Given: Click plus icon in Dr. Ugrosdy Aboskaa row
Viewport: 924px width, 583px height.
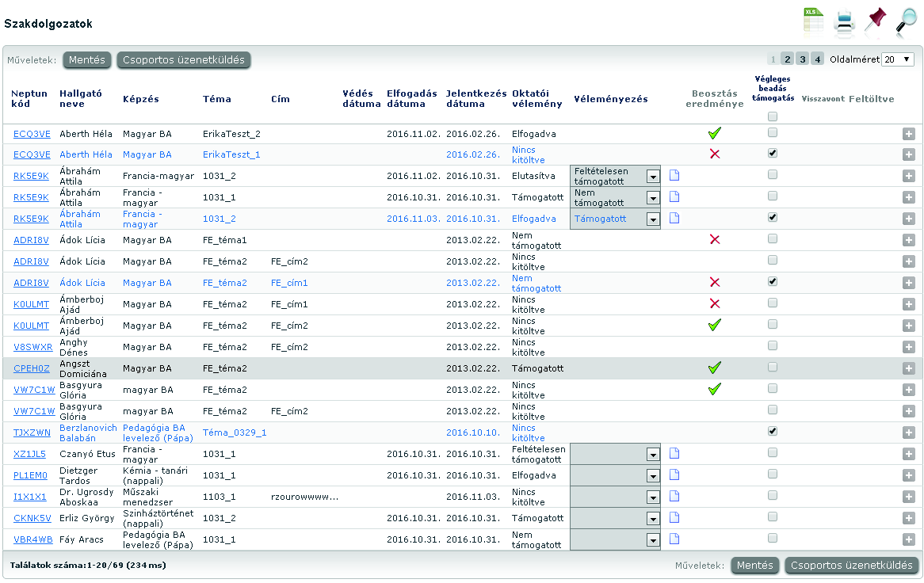Looking at the screenshot, I should tap(909, 497).
